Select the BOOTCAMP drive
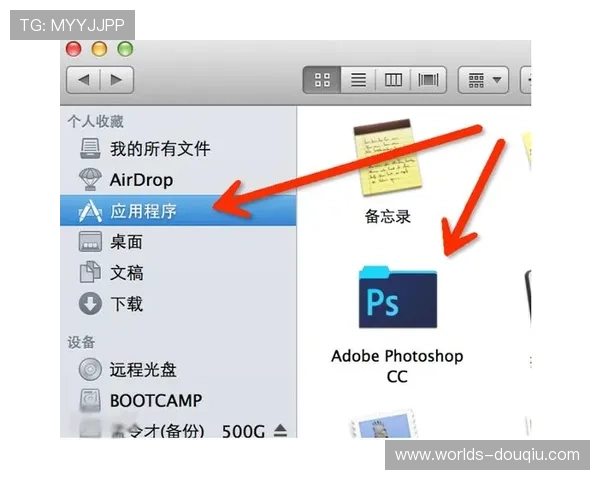The width and height of the screenshot is (600, 480). (x=155, y=400)
